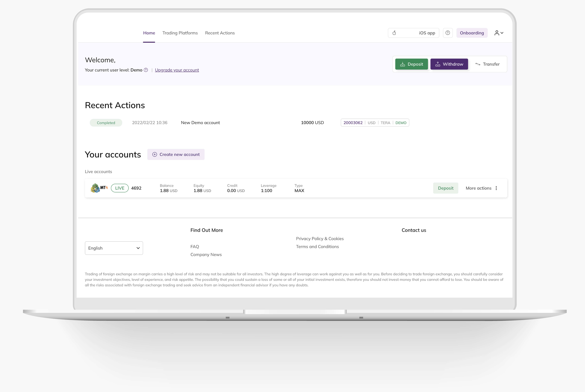Viewport: 585px width, 392px height.
Task: Start the Onboarding guide
Action: coord(472,33)
